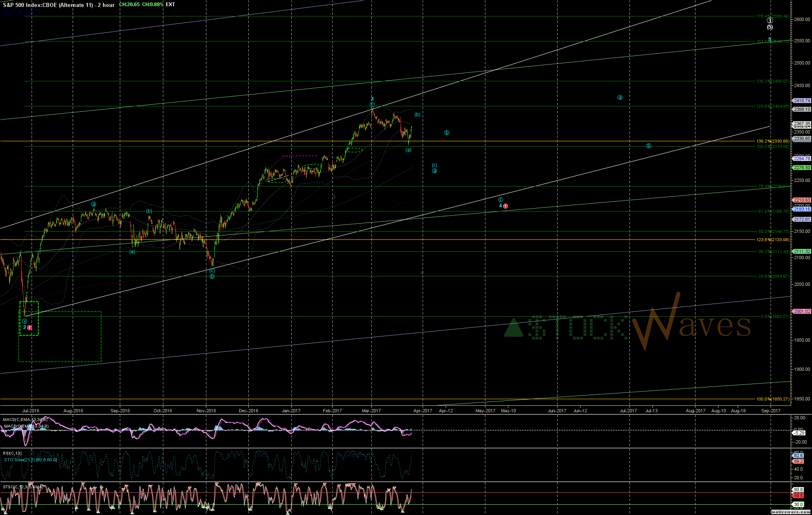Click the cyan 3 label at March peak

pyautogui.click(x=372, y=99)
